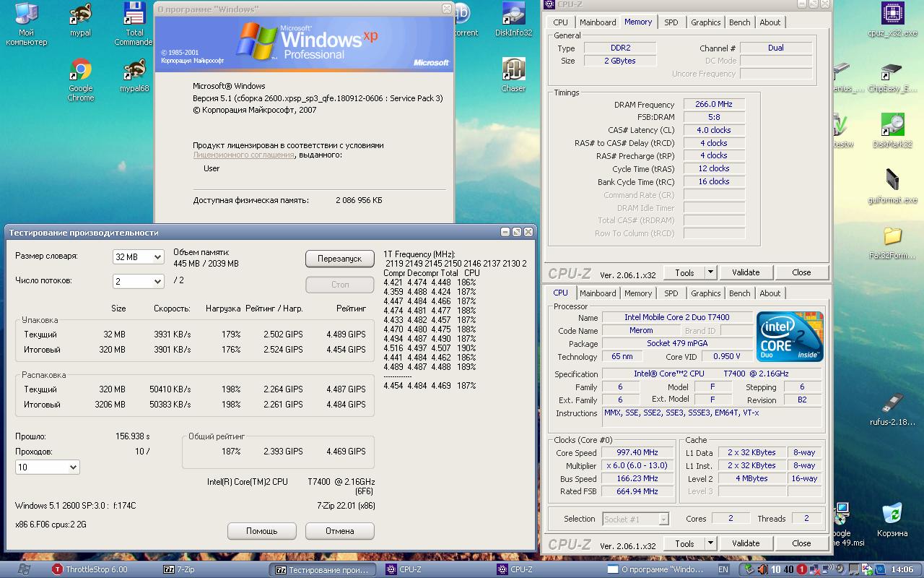924x578 pixels.
Task: Click the Channel # field showing Dual
Action: (776, 48)
